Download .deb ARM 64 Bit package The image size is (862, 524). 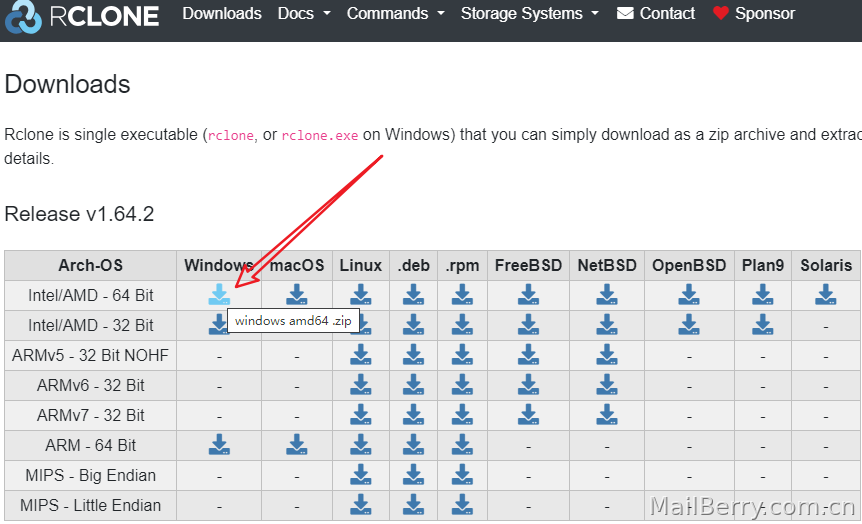point(413,445)
